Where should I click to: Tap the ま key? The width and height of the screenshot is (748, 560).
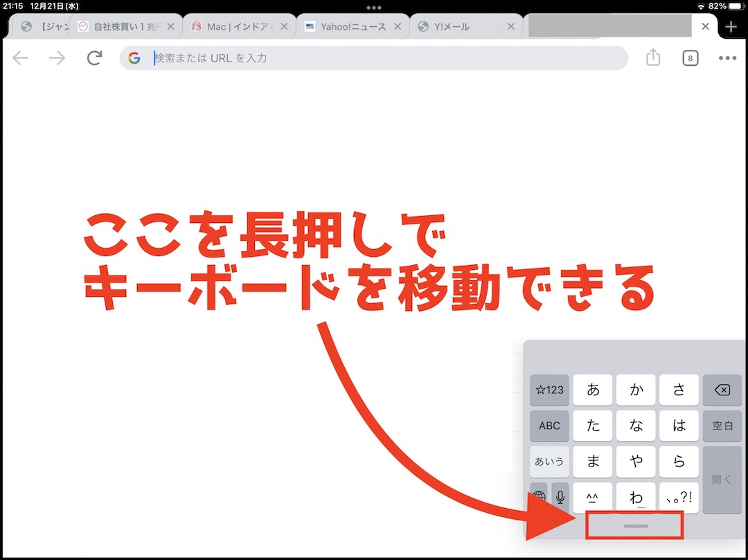[592, 461]
